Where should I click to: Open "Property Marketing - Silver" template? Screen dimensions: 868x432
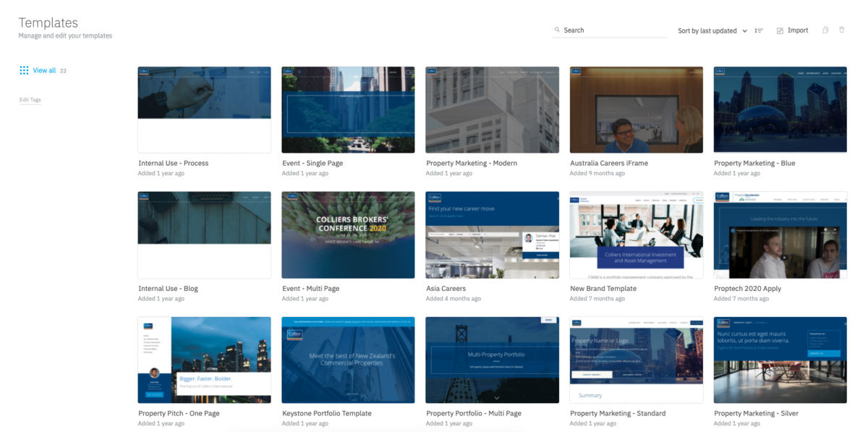(780, 360)
